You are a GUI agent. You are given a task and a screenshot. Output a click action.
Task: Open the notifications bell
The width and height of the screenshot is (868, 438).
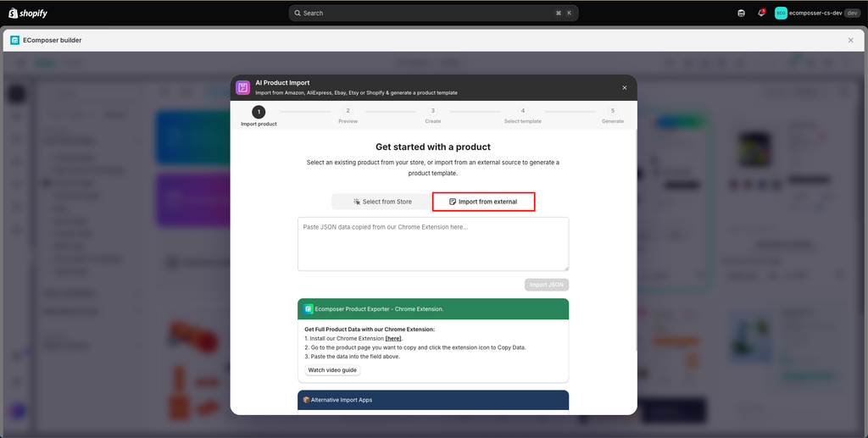tap(761, 14)
